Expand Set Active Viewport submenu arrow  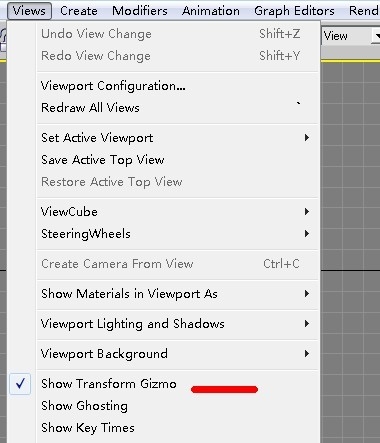tap(307, 138)
